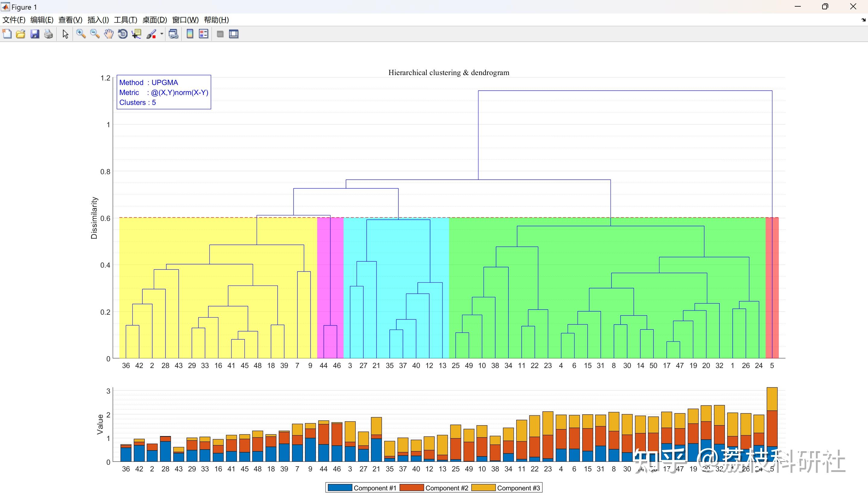Open the 工具(T) menu
Viewport: 868px width, 497px height.
(x=125, y=20)
